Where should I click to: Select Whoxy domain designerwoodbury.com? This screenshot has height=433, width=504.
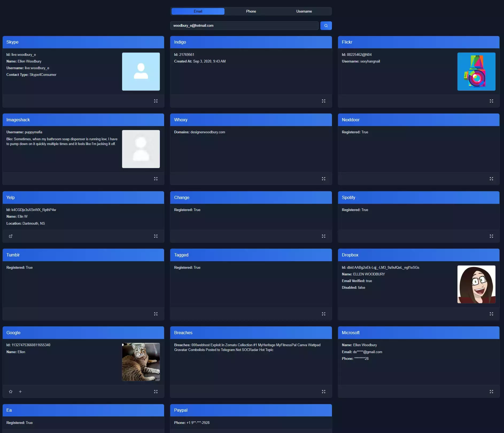208,132
